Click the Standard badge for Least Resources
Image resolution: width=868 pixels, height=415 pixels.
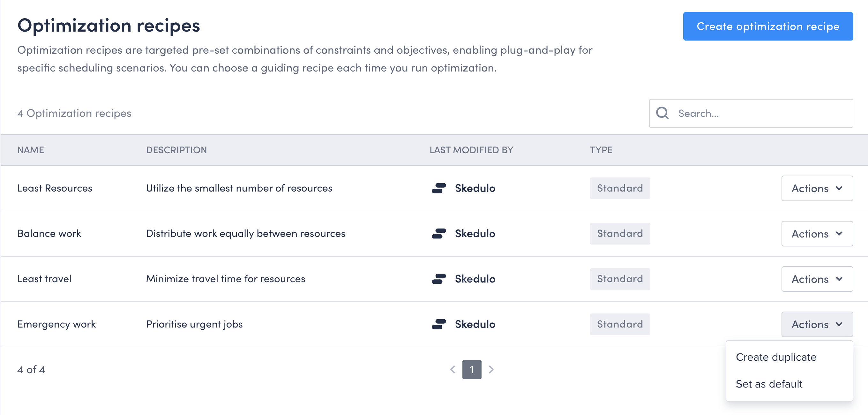tap(620, 188)
